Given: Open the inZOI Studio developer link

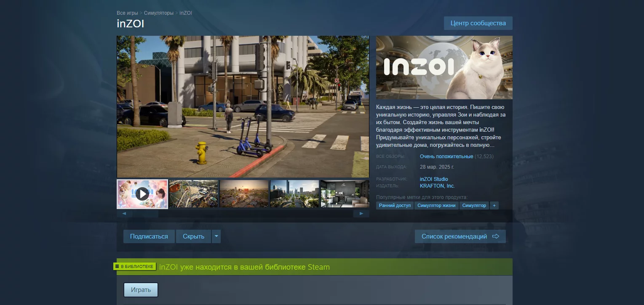Looking at the screenshot, I should tap(434, 179).
